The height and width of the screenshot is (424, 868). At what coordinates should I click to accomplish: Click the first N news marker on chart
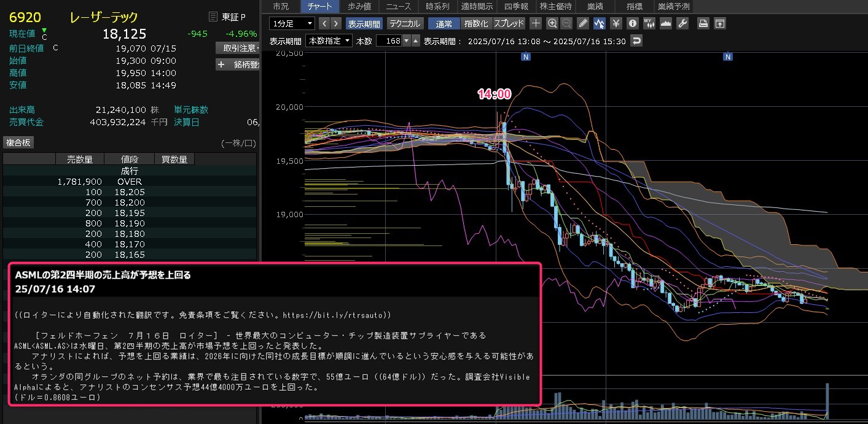[x=526, y=56]
